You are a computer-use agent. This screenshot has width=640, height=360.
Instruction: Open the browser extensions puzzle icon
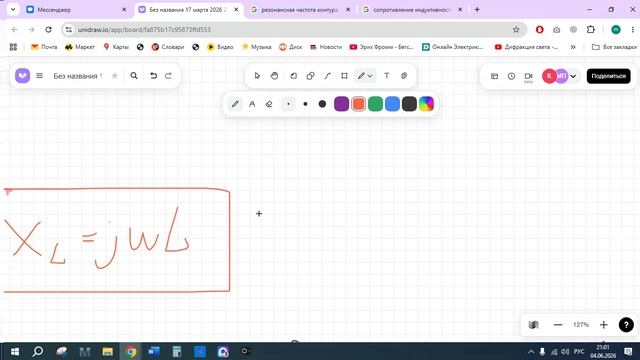[x=591, y=29]
